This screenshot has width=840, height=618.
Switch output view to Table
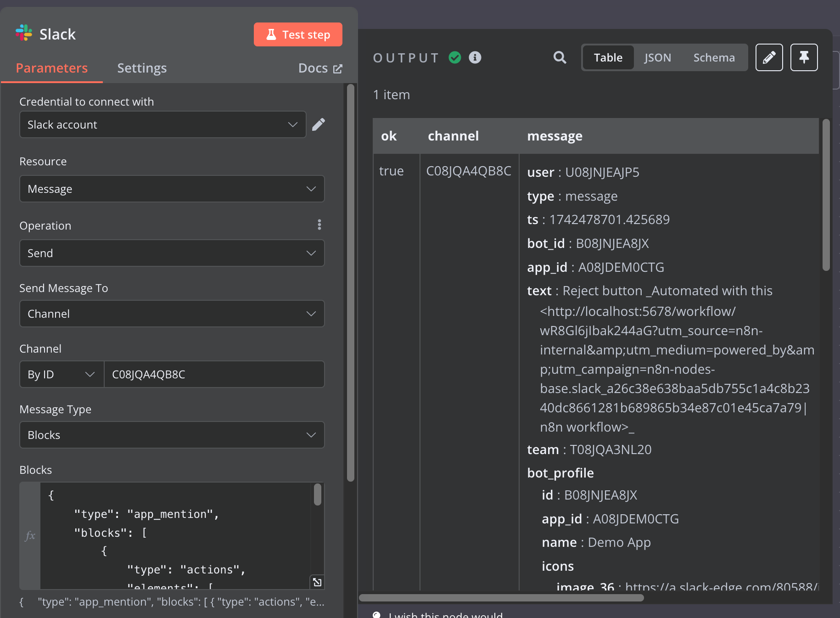coord(608,57)
